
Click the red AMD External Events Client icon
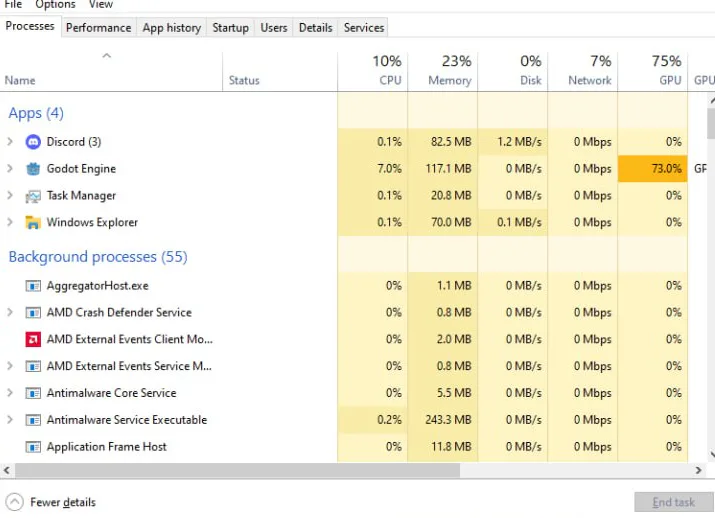click(x=33, y=340)
